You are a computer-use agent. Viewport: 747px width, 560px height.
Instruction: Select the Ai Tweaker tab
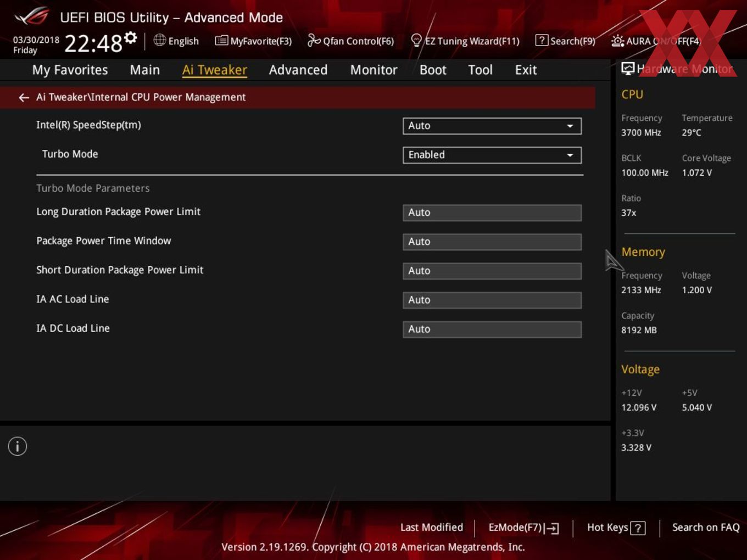point(215,70)
